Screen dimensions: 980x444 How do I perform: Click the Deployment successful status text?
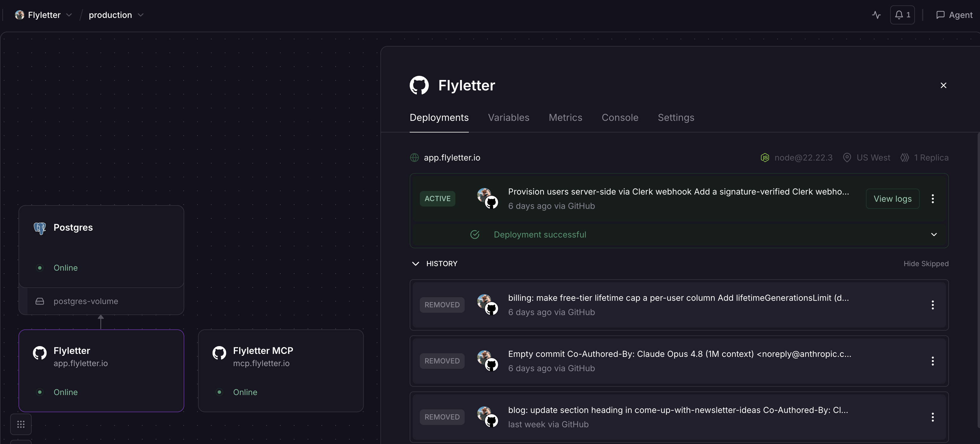(540, 235)
